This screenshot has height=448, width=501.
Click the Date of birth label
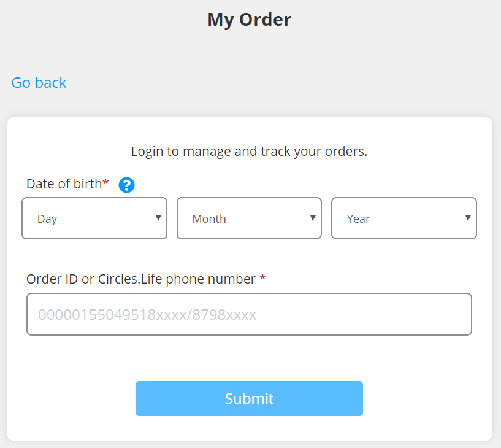[x=63, y=183]
